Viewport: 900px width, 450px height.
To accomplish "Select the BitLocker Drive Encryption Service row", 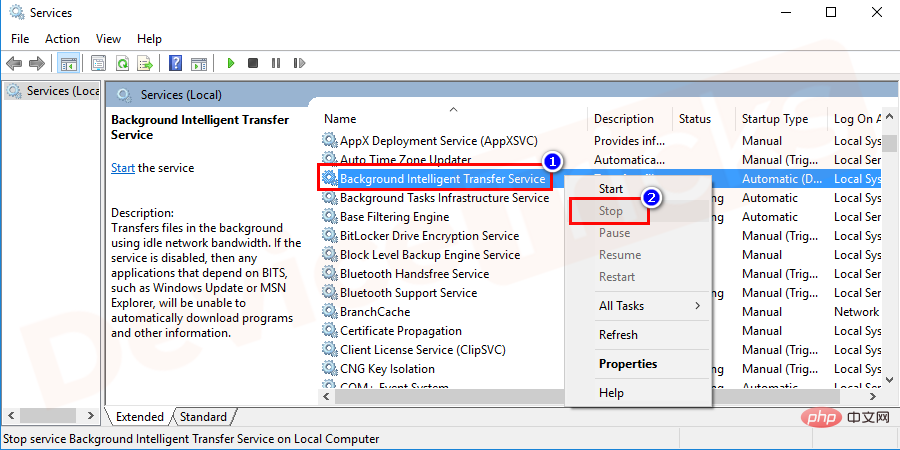I will click(429, 236).
